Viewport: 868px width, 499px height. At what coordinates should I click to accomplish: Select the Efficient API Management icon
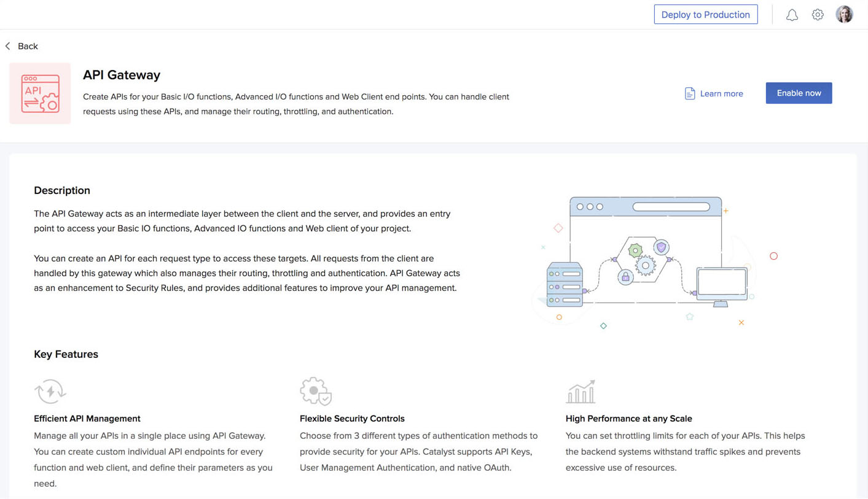click(x=50, y=391)
